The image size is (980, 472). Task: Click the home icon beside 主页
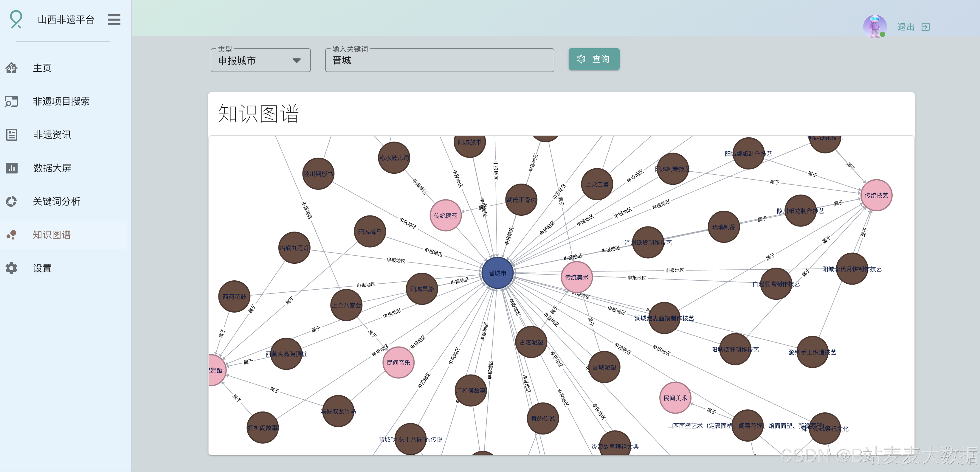point(11,68)
